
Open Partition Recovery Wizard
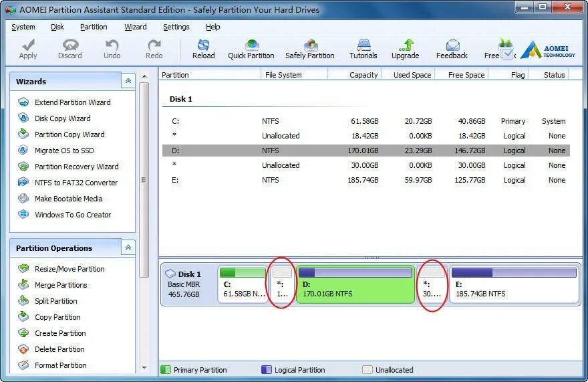76,167
